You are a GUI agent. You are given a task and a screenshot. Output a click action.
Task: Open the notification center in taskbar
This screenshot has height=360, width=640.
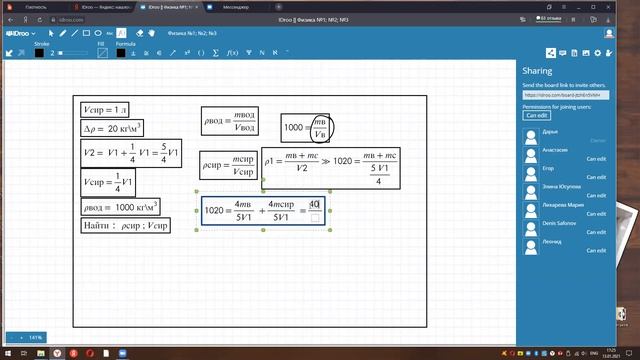[x=629, y=353]
